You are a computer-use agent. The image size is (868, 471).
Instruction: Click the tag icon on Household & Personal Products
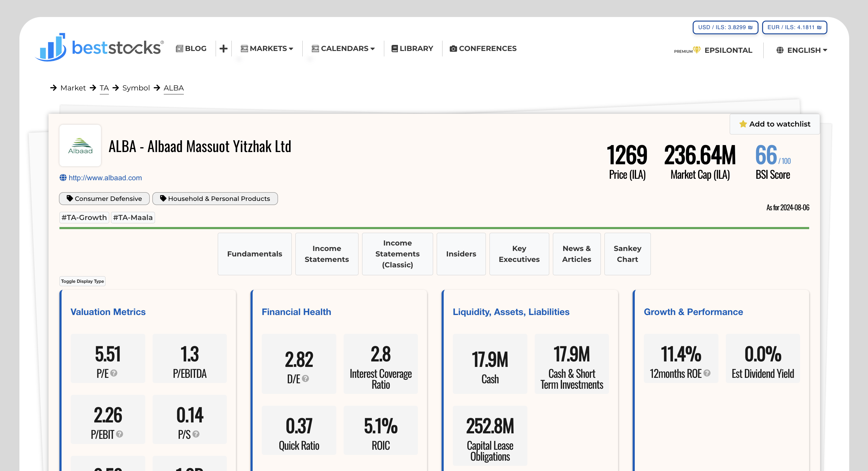pyautogui.click(x=163, y=198)
